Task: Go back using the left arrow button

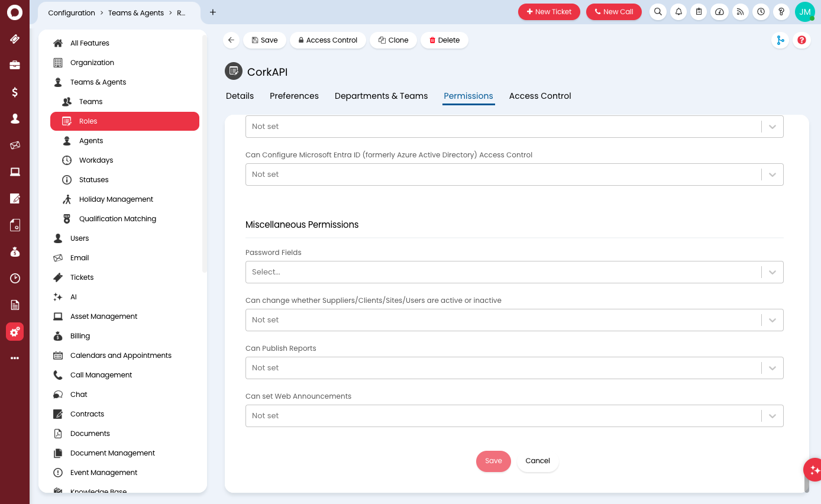Action: coord(231,40)
